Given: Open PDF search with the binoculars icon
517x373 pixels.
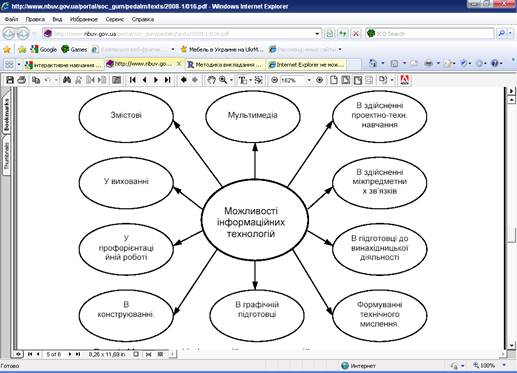Looking at the screenshot, I should click(x=67, y=80).
